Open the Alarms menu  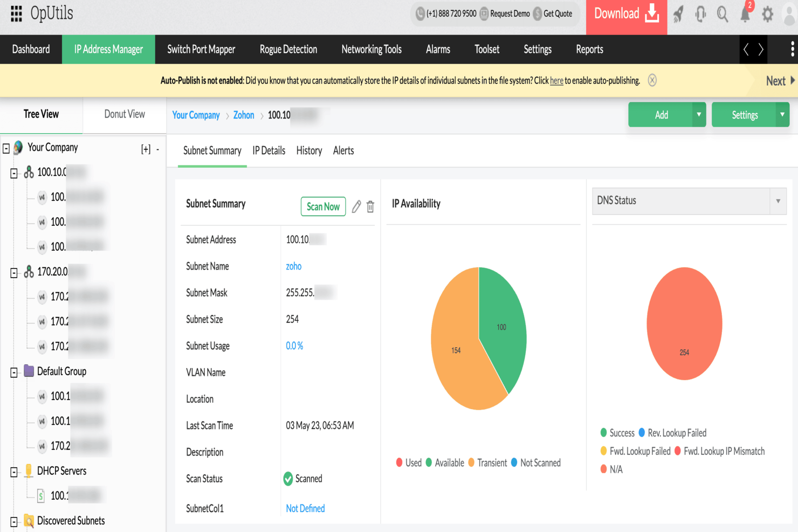[x=438, y=50]
